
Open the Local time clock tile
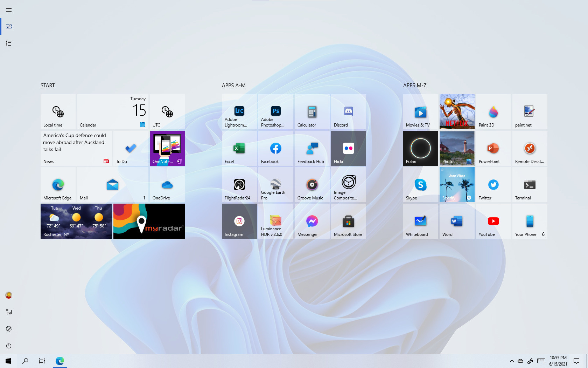click(x=58, y=112)
